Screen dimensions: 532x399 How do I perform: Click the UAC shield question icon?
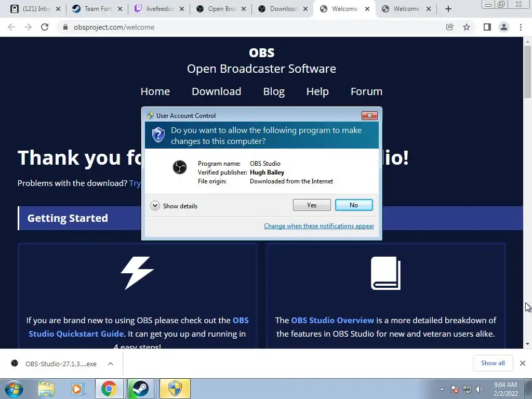(158, 135)
